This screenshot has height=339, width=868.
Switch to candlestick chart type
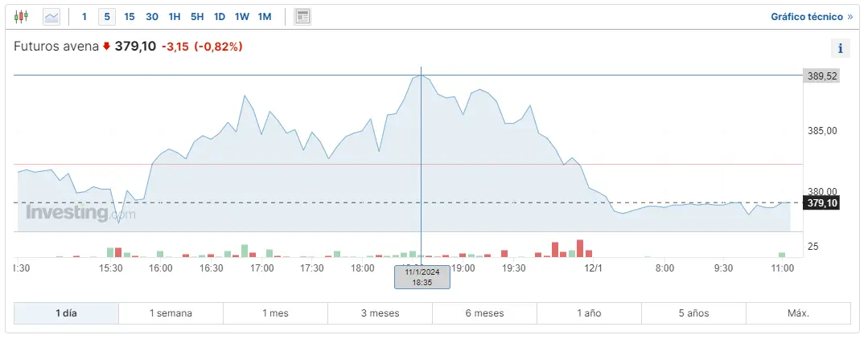pos(21,16)
